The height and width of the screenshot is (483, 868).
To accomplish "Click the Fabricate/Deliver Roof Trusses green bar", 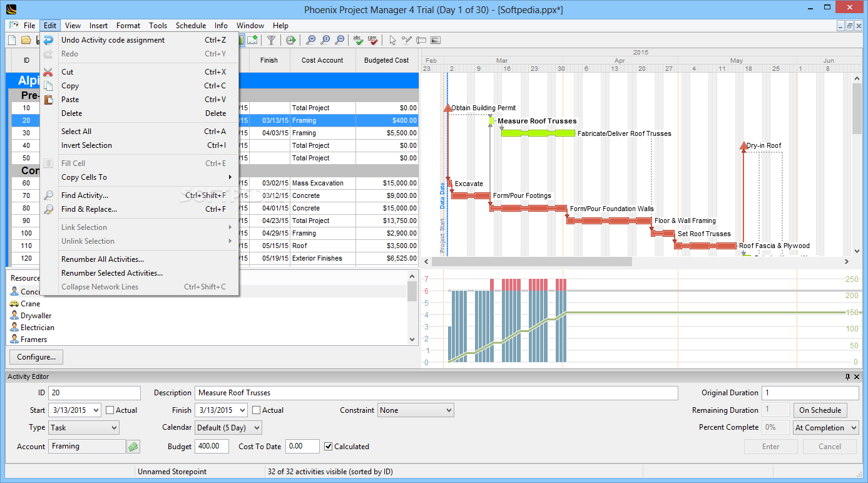I will pyautogui.click(x=538, y=133).
